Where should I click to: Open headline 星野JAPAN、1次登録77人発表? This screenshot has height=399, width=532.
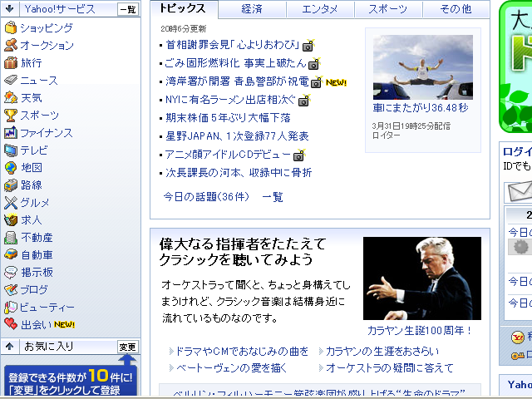point(237,136)
